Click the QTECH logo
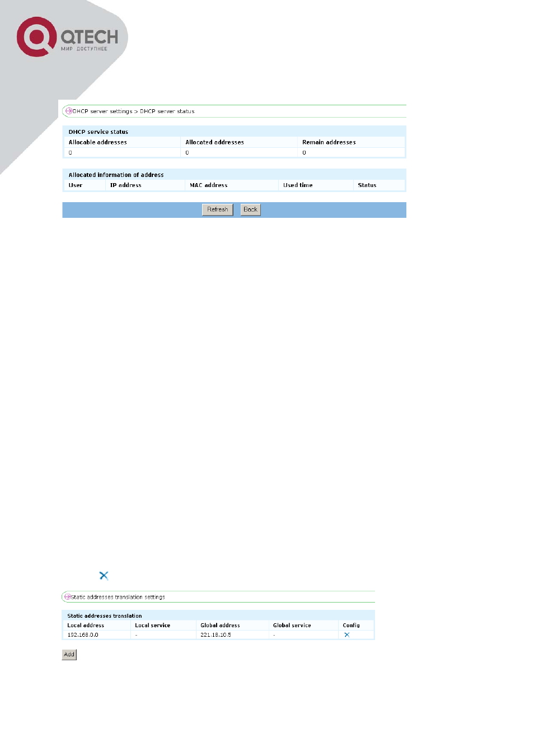Image resolution: width=534 pixels, height=756 pixels. point(67,37)
